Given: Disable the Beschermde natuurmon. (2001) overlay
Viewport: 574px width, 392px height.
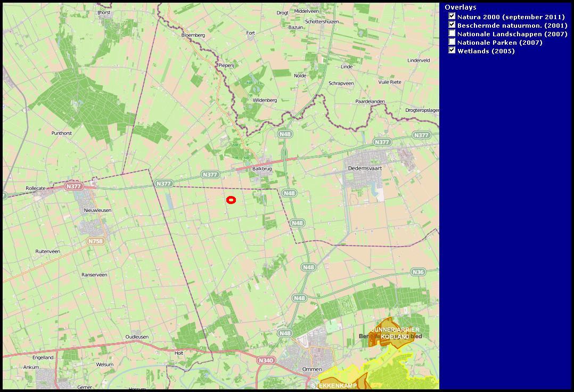Looking at the screenshot, I should tap(452, 25).
